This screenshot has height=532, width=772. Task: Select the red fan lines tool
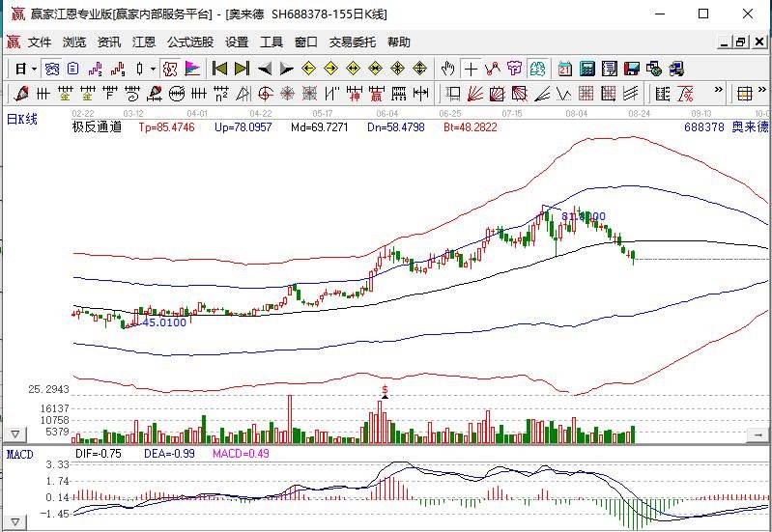[x=474, y=93]
